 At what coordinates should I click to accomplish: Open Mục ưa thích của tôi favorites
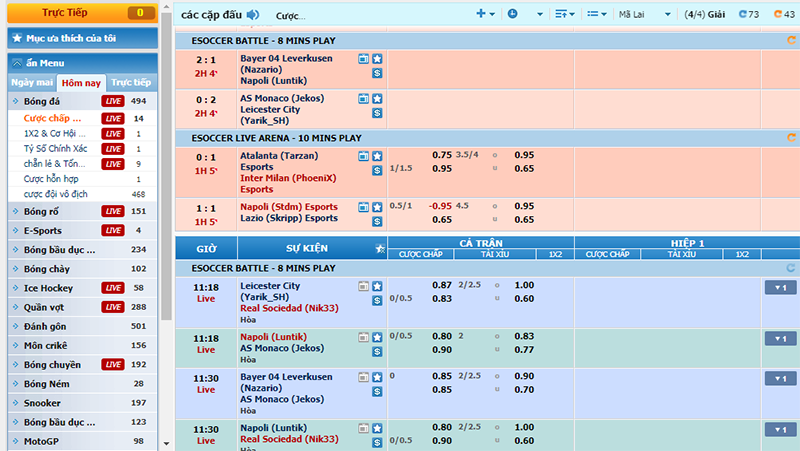coord(82,38)
